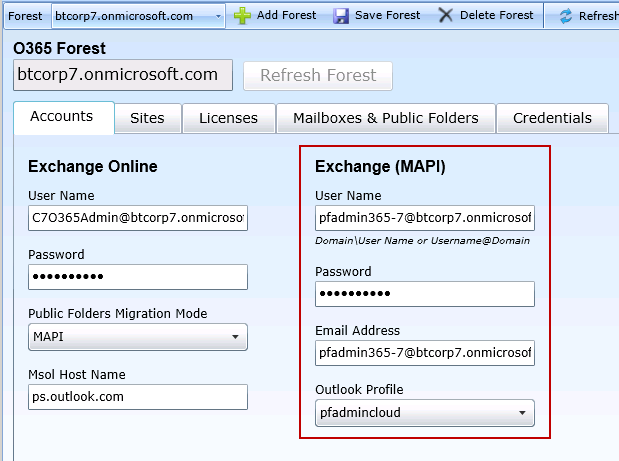This screenshot has width=619, height=461.
Task: Switch to the Sites tab
Action: pos(147,118)
